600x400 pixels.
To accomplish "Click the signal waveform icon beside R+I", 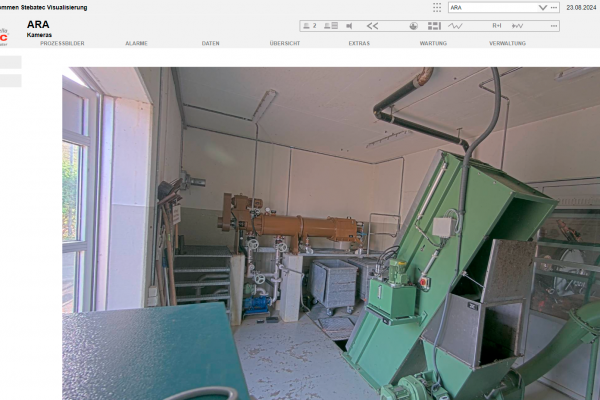I will (517, 26).
